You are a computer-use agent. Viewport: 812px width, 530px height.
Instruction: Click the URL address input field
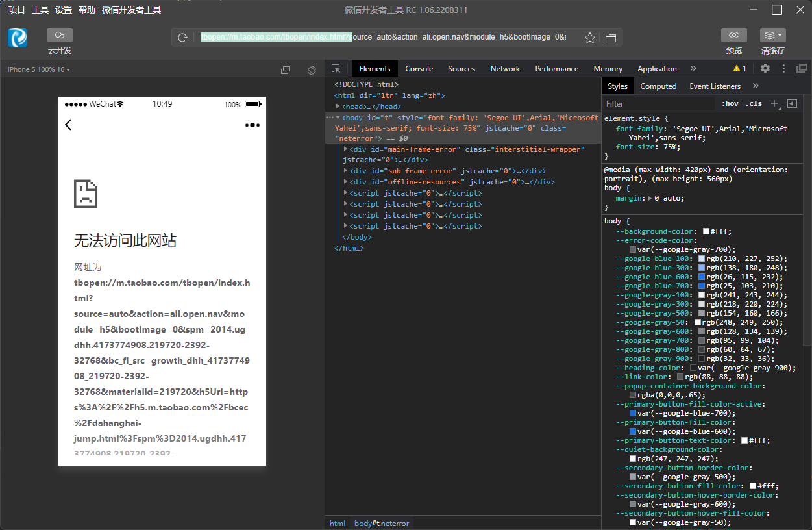[384, 38]
